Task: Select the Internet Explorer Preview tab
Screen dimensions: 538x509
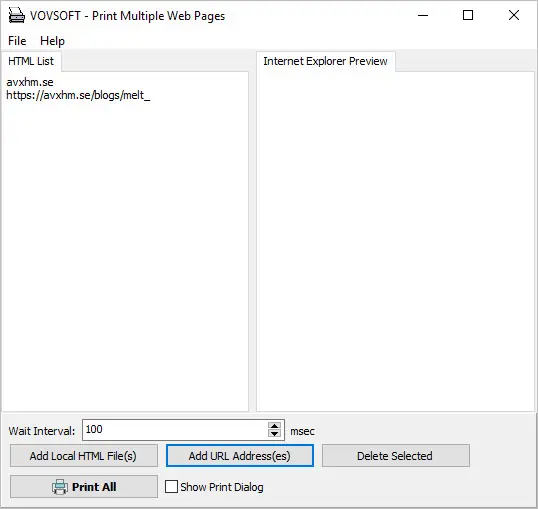Action: tap(325, 61)
